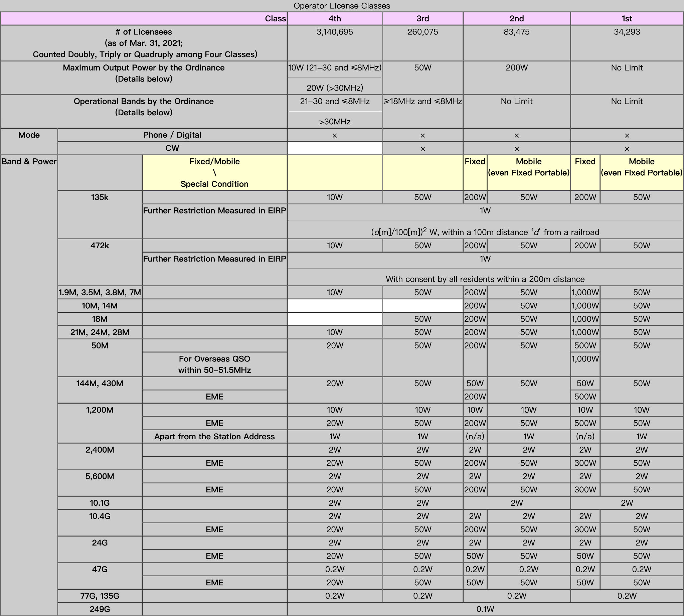This screenshot has height=616, width=684.
Task: Select the '2nd' class column header
Action: click(x=516, y=19)
